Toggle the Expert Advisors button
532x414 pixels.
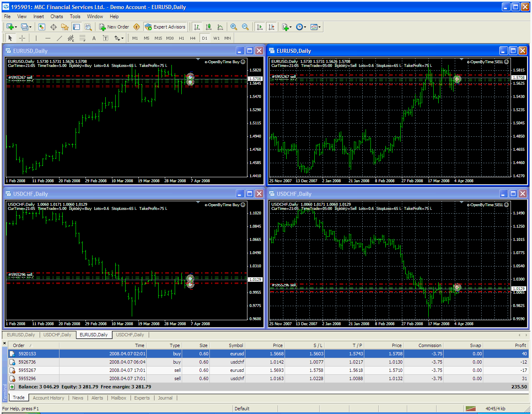(x=165, y=27)
